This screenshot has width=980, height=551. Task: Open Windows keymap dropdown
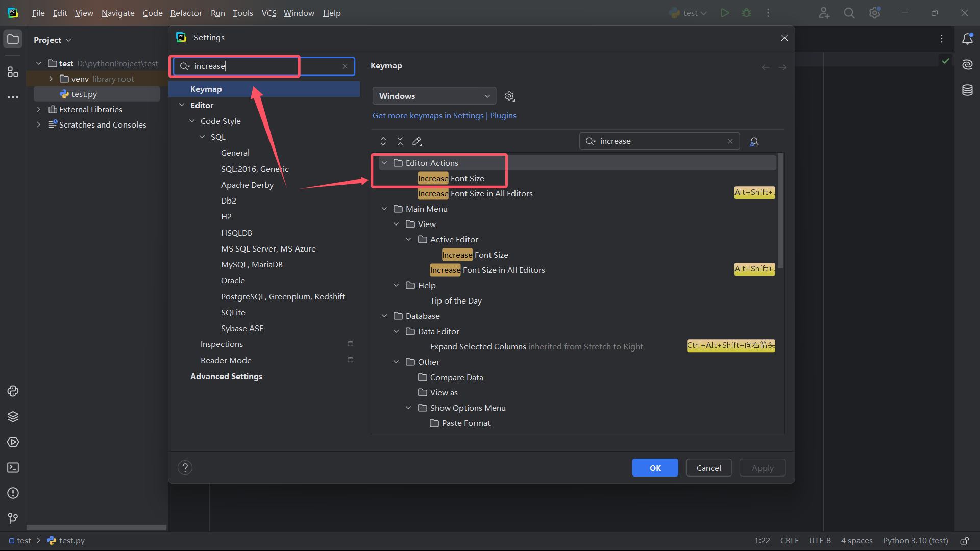pyautogui.click(x=434, y=96)
